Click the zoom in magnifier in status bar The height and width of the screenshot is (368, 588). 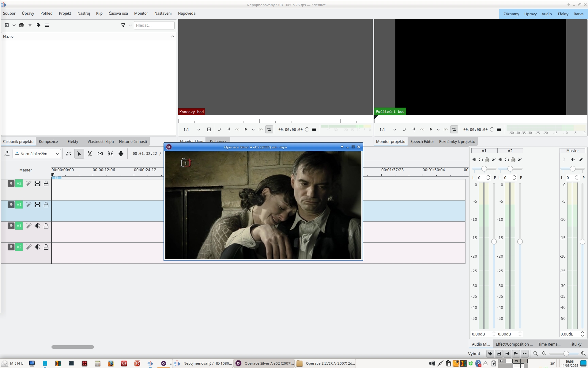click(583, 354)
